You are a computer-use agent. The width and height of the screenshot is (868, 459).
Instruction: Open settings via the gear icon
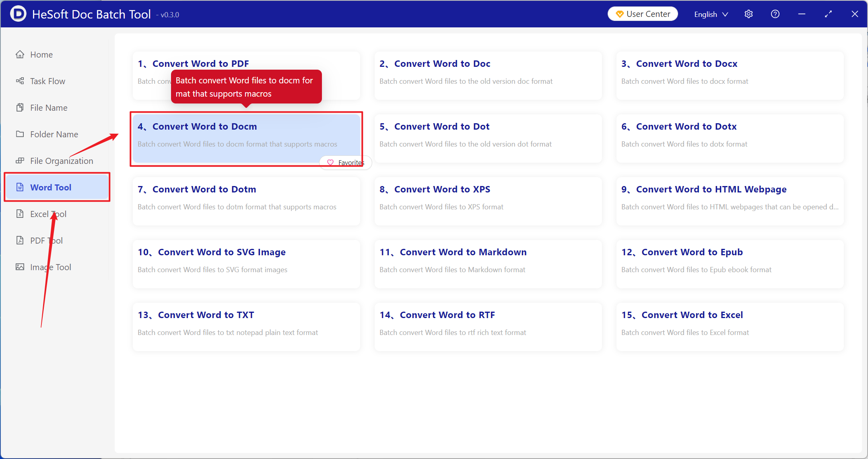click(x=748, y=14)
